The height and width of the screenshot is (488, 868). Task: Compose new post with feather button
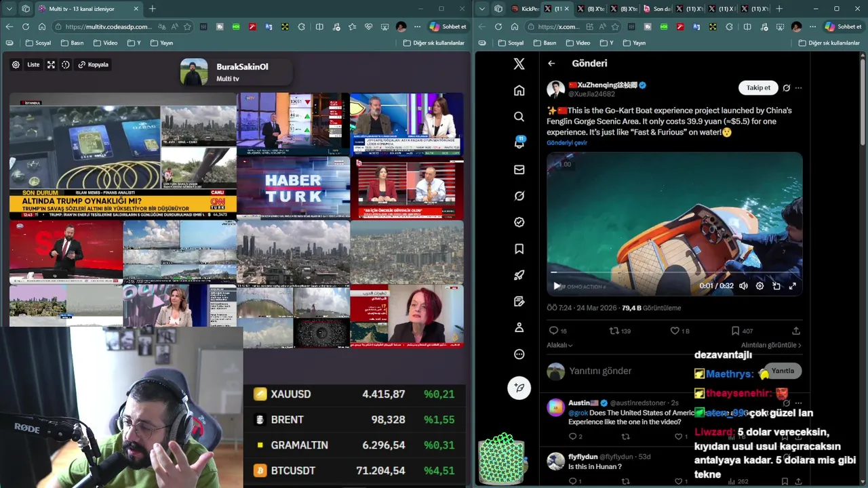click(519, 388)
